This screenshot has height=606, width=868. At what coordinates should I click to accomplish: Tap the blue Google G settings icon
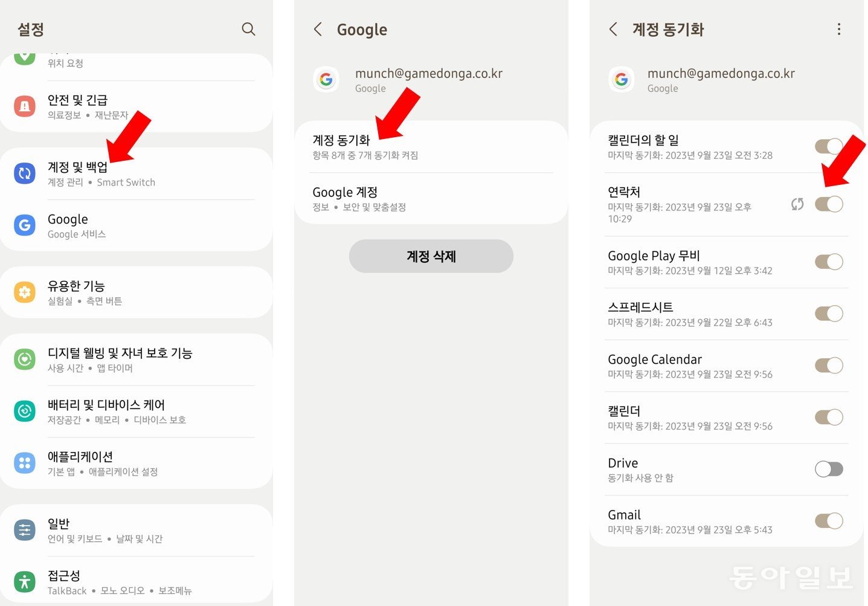click(x=25, y=225)
